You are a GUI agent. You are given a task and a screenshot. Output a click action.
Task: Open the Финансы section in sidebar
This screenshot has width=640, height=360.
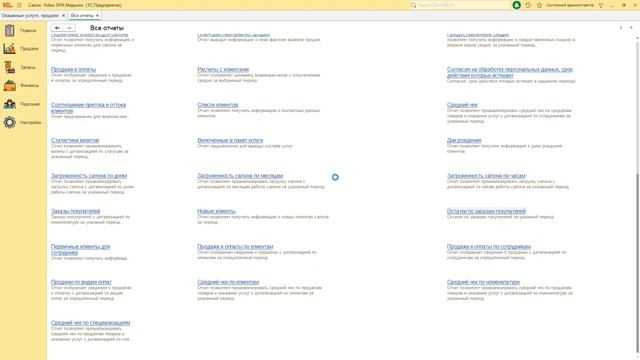pos(23,85)
